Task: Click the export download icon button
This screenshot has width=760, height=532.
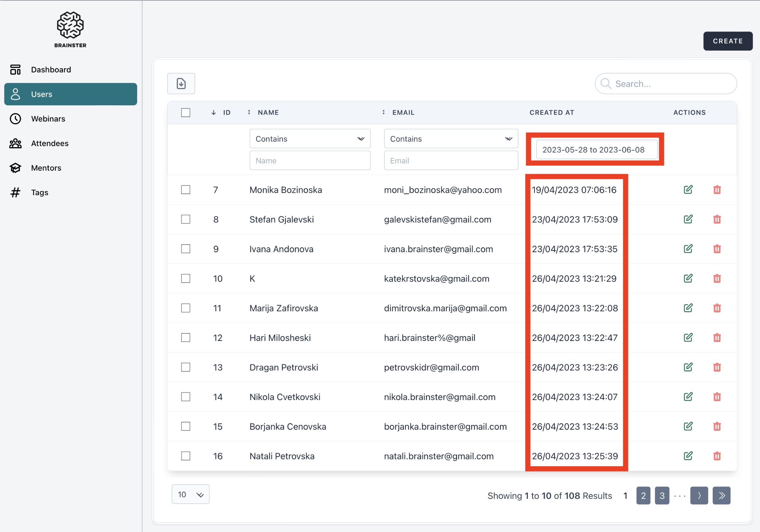Action: click(181, 84)
